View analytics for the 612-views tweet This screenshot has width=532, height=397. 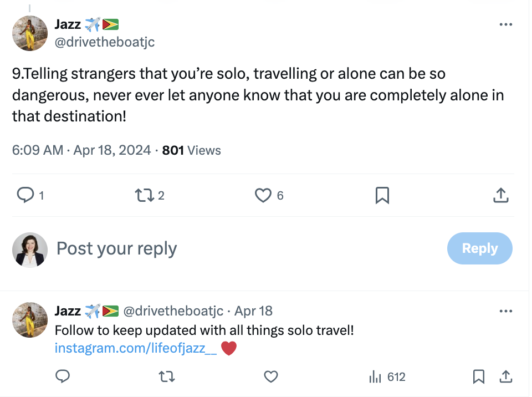(386, 376)
